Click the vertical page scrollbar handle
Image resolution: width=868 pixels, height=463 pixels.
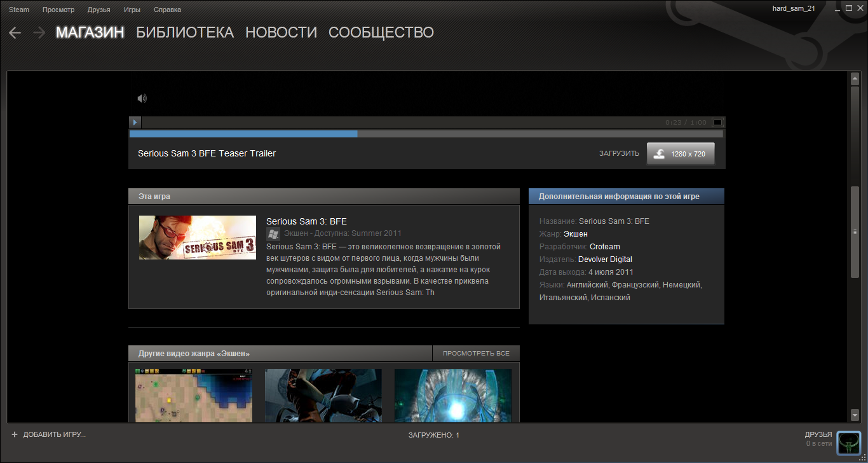[855, 232]
